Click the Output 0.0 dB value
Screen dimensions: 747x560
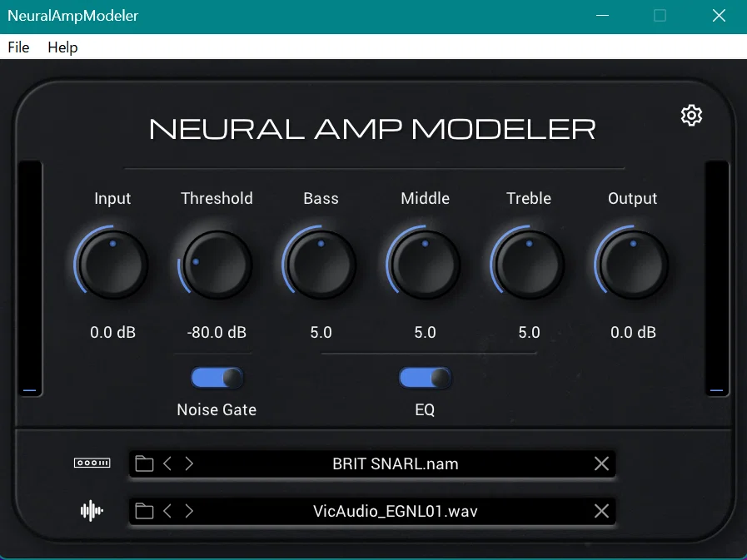tap(633, 332)
